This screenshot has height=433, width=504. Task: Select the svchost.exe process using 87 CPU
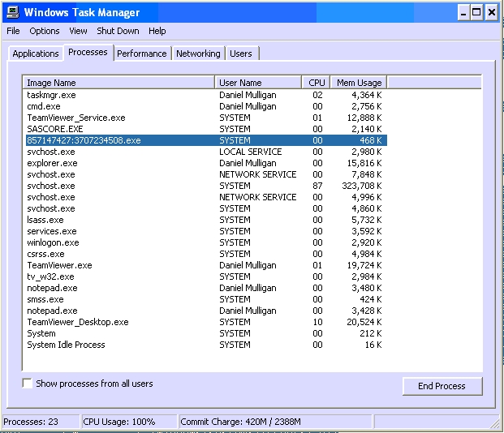click(50, 186)
